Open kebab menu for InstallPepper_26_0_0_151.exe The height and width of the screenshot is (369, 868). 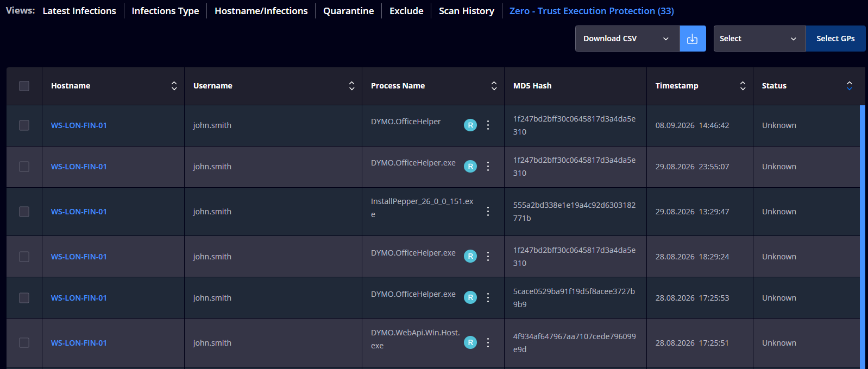coord(488,212)
